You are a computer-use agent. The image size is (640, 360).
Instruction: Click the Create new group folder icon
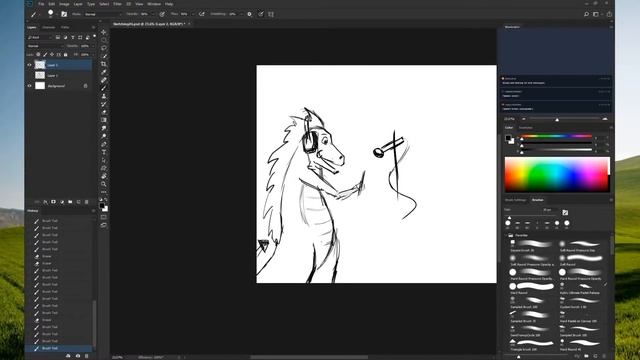coord(70,202)
